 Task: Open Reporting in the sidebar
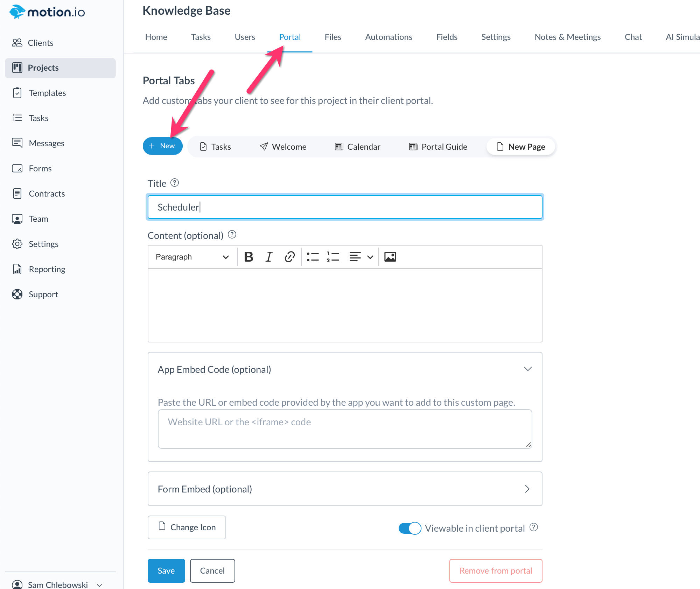click(47, 269)
